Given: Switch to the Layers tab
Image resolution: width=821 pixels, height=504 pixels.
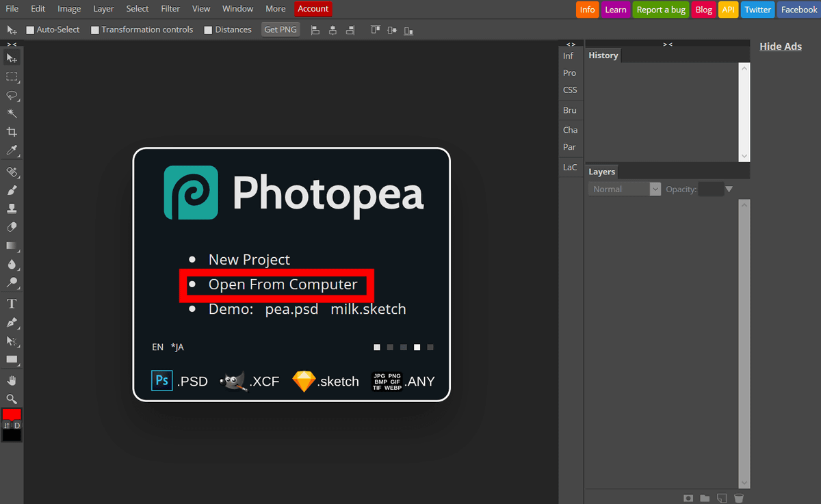Looking at the screenshot, I should coord(602,172).
